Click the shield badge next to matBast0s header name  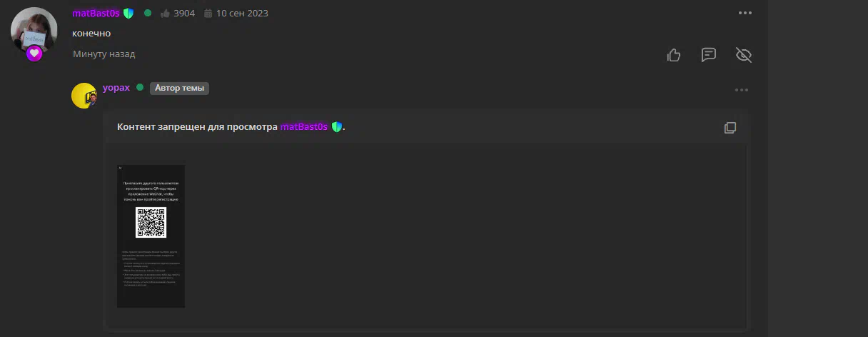(x=128, y=13)
